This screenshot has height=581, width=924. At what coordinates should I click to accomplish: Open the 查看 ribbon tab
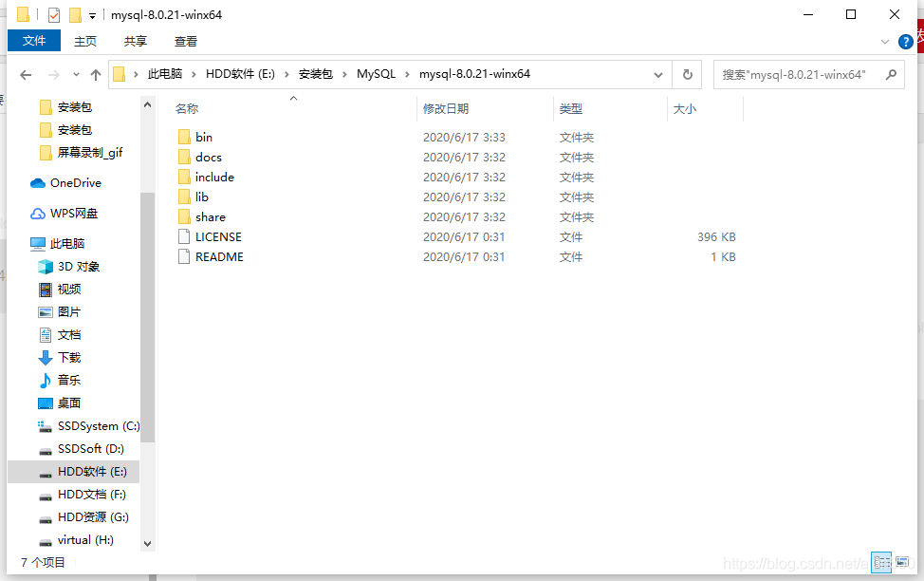(x=186, y=41)
